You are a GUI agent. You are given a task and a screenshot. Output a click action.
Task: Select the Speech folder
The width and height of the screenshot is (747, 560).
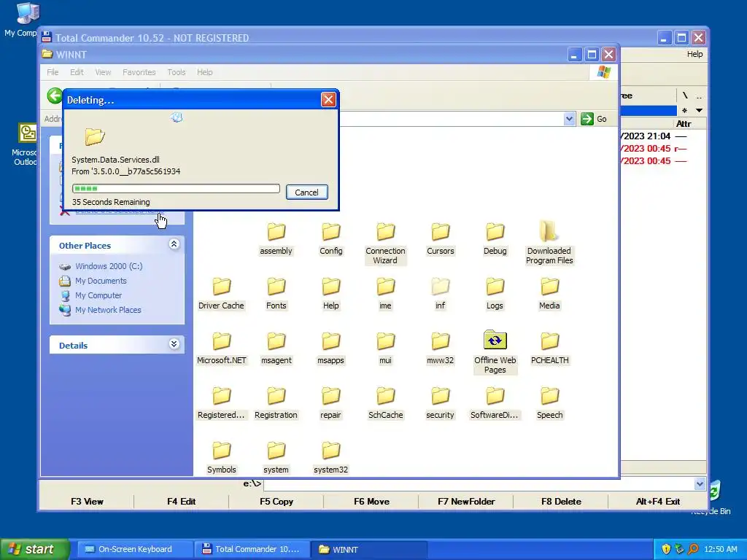[x=549, y=403]
